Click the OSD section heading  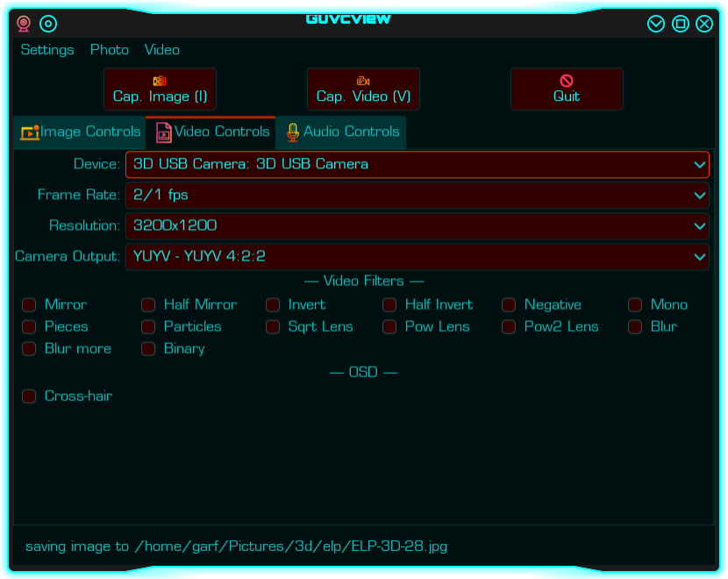point(363,372)
